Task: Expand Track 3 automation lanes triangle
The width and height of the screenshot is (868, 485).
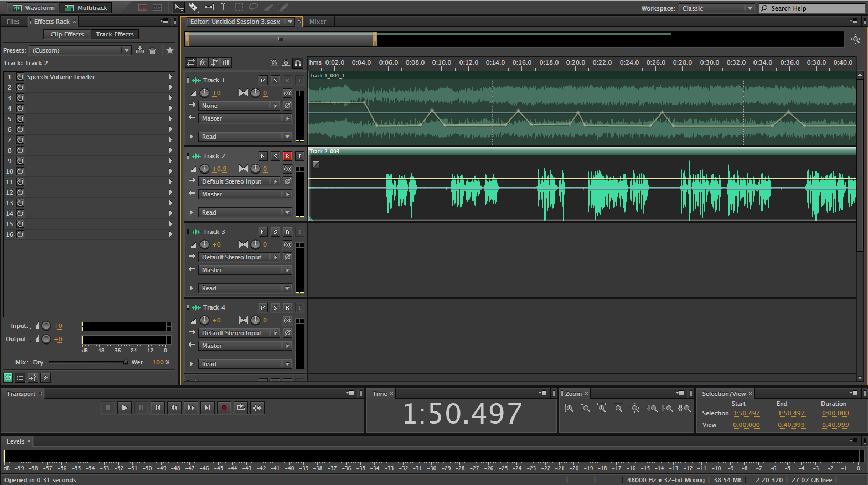Action: [192, 288]
